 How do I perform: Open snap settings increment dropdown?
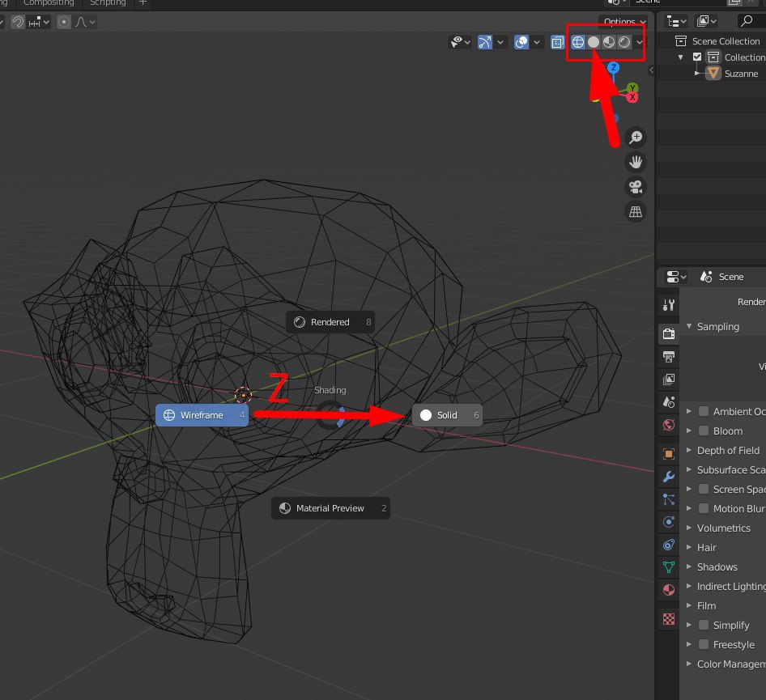pos(39,22)
